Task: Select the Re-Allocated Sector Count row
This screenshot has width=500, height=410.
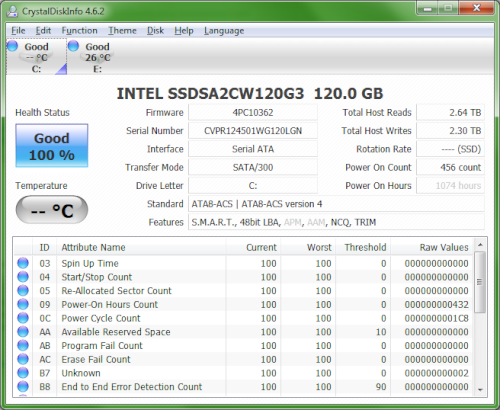Action: (x=243, y=291)
